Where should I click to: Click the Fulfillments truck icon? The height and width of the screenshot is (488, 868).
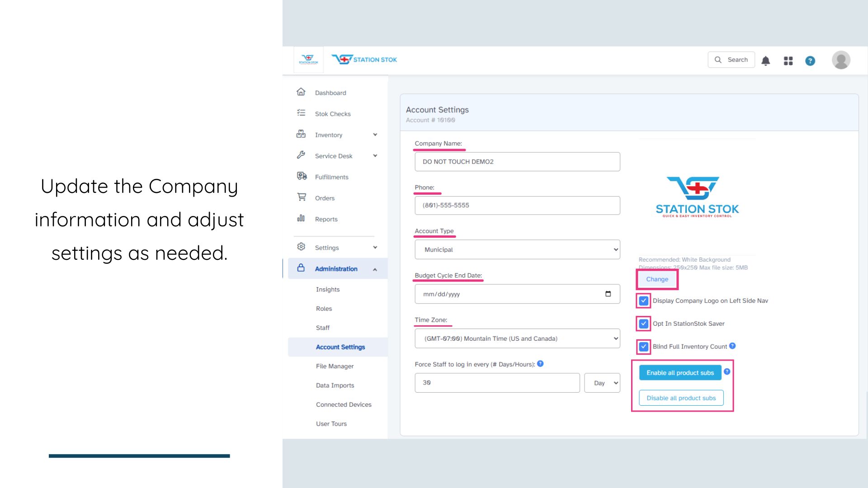[x=302, y=176]
